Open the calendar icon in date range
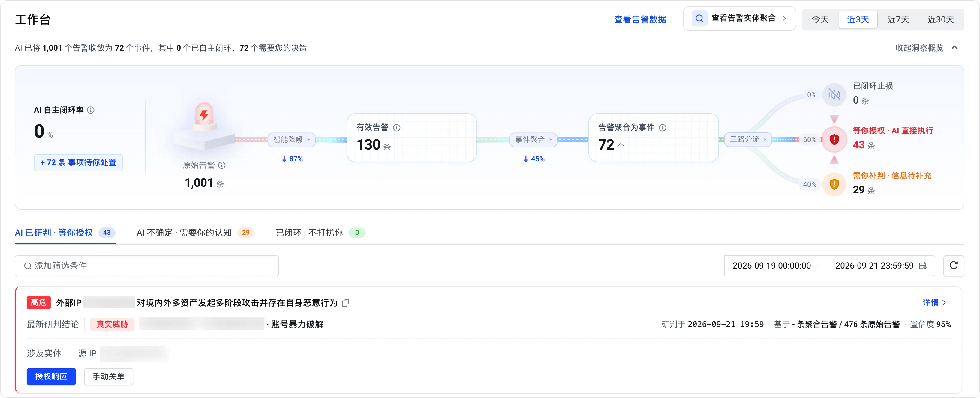Image resolution: width=980 pixels, height=398 pixels. (x=923, y=266)
